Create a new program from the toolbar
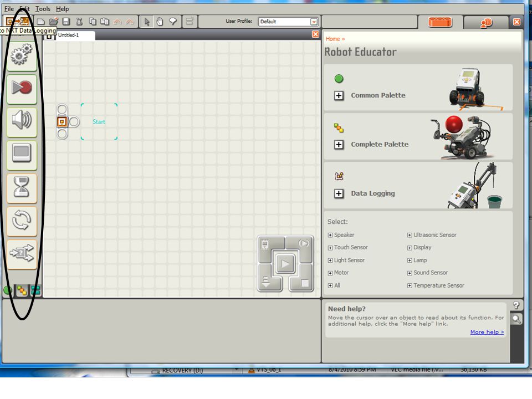 40,22
